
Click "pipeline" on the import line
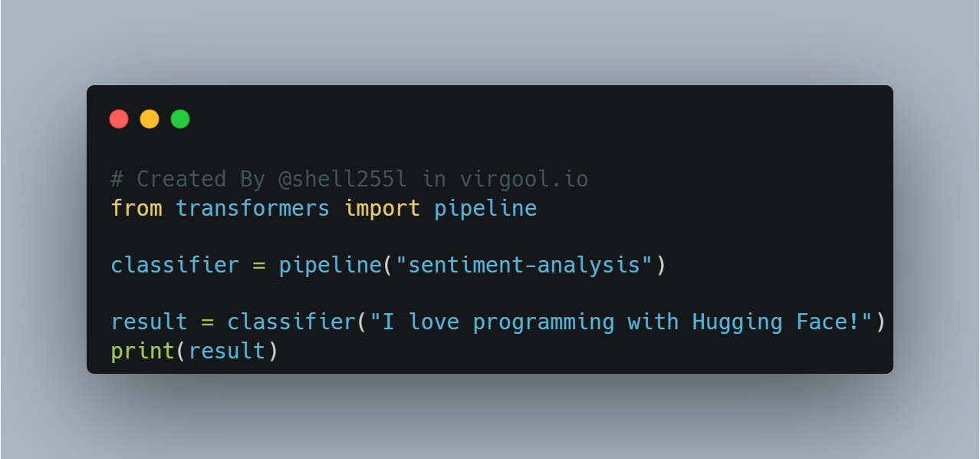(x=485, y=208)
